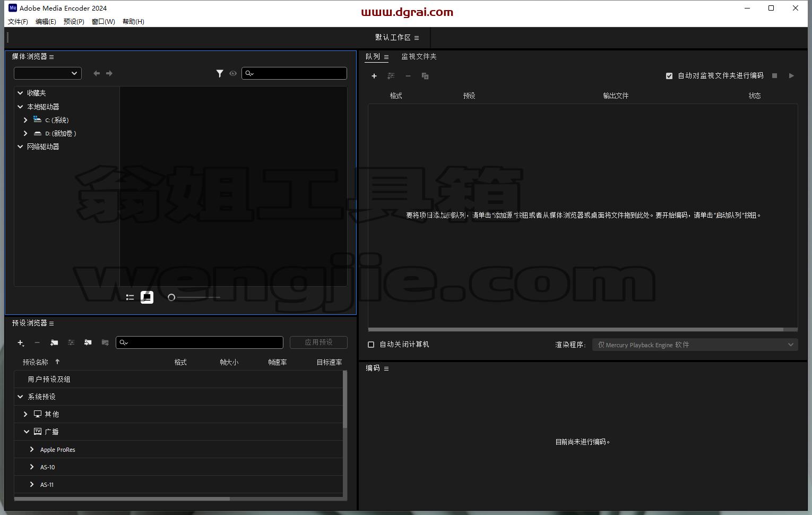Click the import presets icon

click(88, 343)
